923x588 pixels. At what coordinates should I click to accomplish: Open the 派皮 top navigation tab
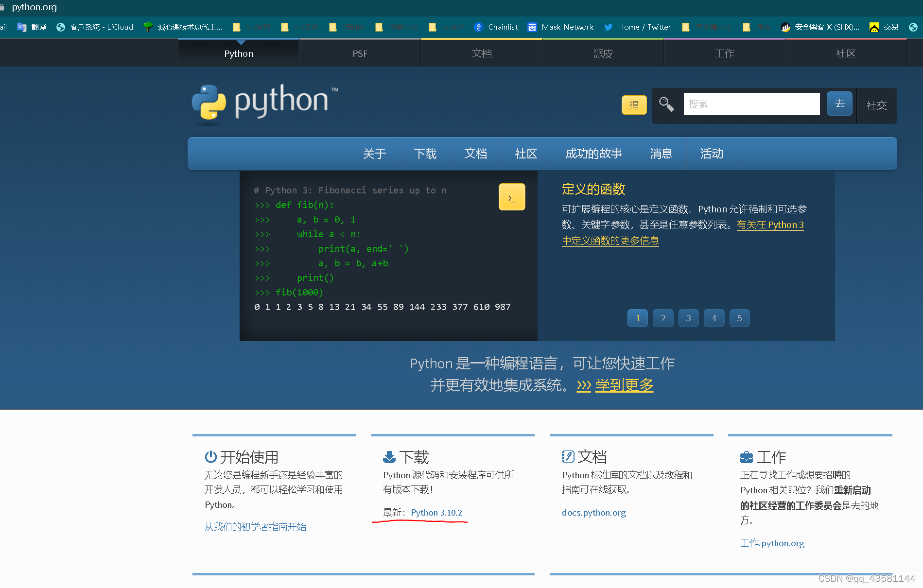[x=603, y=53]
